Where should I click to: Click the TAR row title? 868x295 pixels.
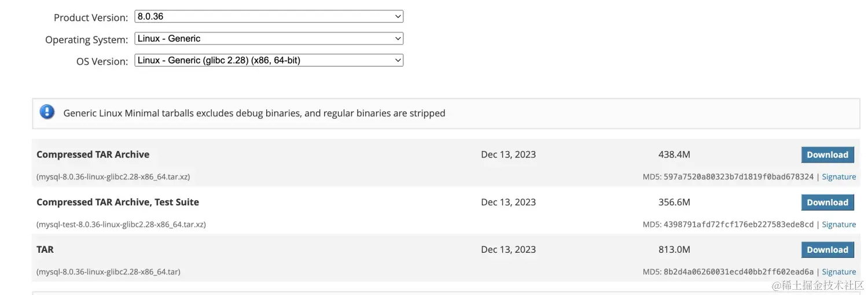45,249
